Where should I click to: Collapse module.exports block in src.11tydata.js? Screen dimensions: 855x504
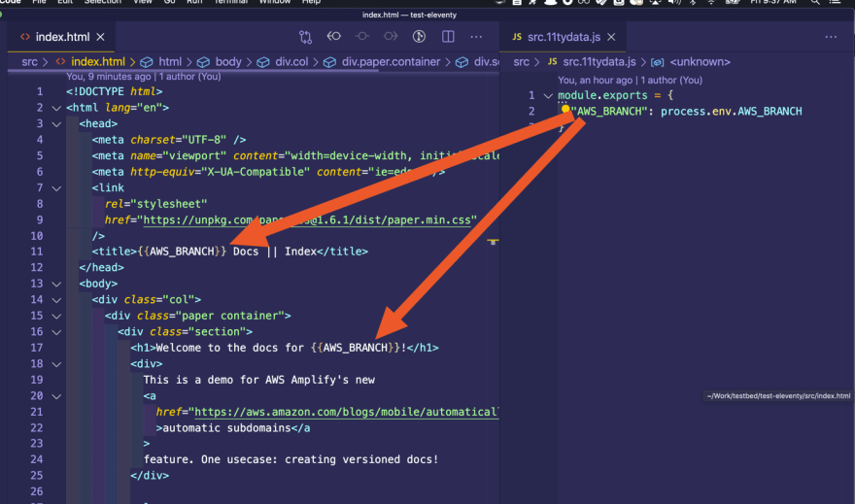(x=548, y=95)
